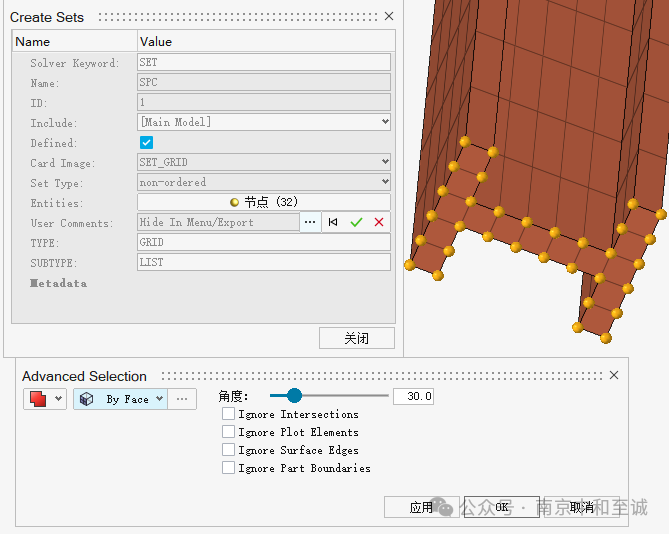Open the ellipsis button beside User Comments

(310, 222)
